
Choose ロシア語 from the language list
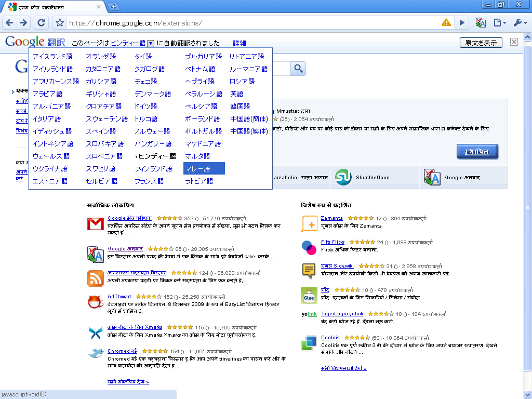click(x=242, y=82)
